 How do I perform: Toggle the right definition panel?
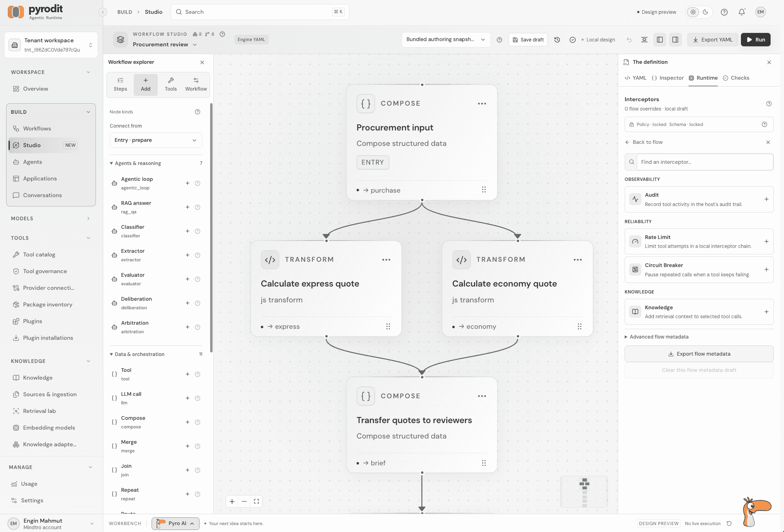click(675, 40)
